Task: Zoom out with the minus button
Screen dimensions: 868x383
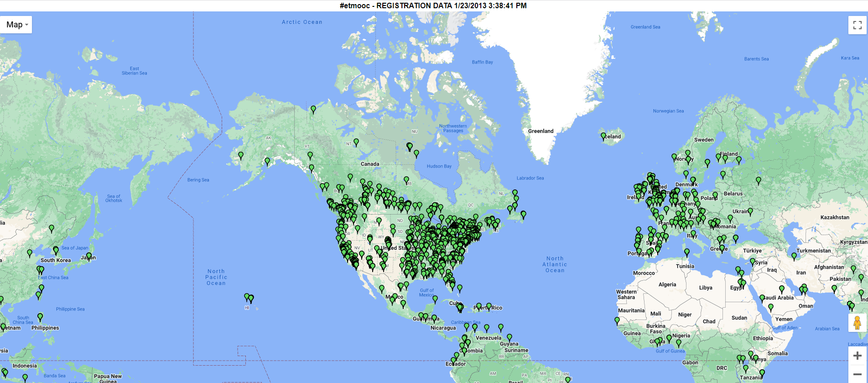Action: [857, 374]
